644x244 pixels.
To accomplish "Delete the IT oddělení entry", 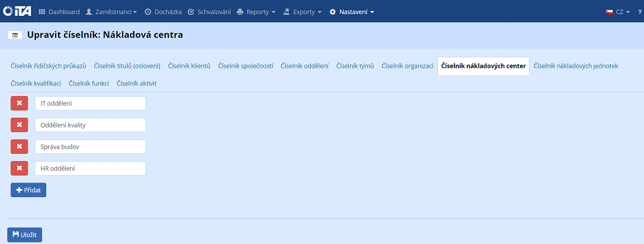I will [19, 104].
